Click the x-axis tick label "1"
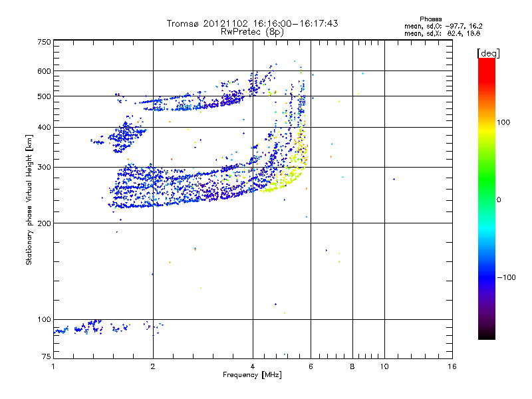The width and height of the screenshot is (532, 399). tap(53, 366)
